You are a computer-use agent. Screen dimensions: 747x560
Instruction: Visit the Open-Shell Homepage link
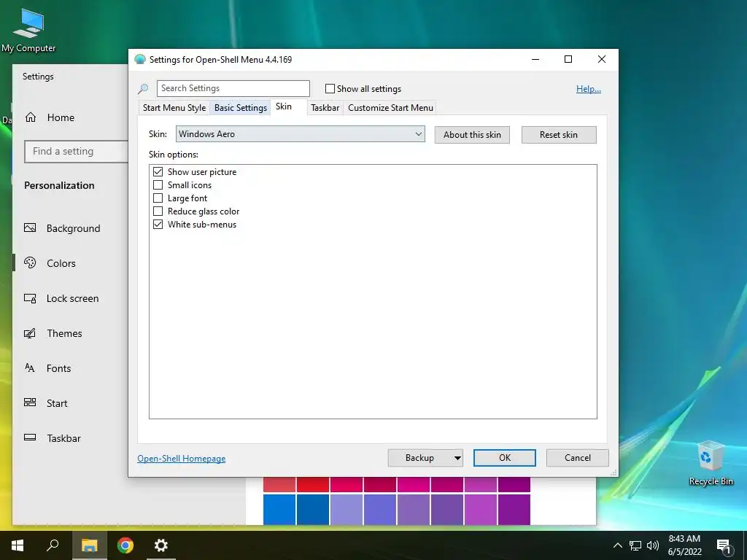182,459
